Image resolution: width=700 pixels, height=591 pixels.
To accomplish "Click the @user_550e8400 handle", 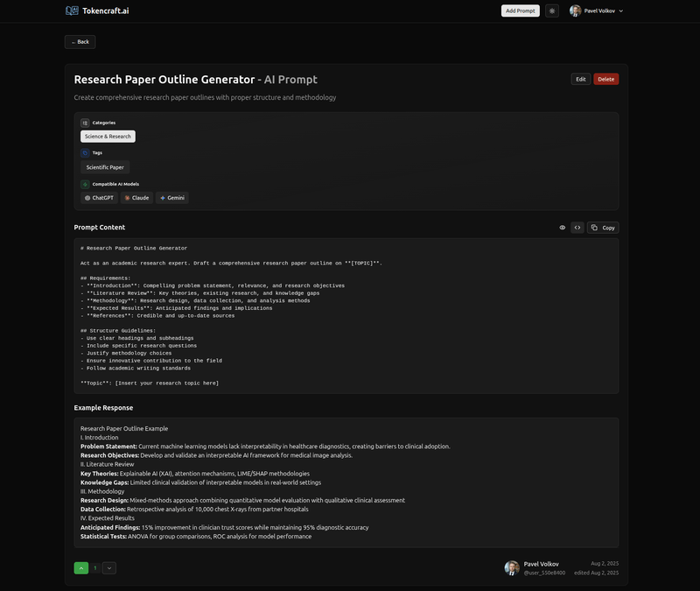I will tap(544, 573).
